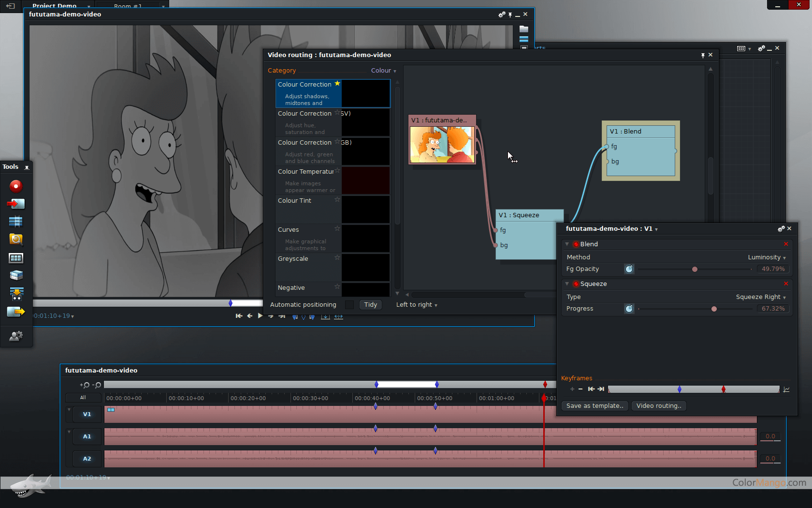The height and width of the screenshot is (508, 812).
Task: Select the Curves effect entry
Action: pos(333,238)
